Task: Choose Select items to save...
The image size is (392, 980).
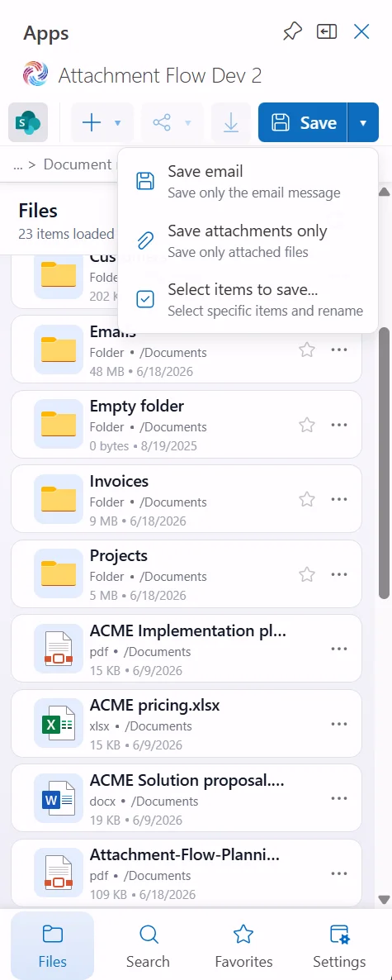Action: pos(248,300)
